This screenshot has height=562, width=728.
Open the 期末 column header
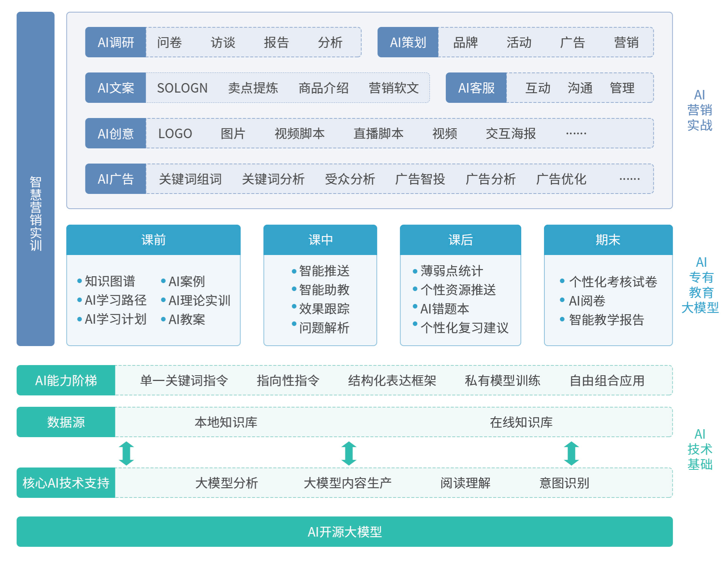point(608,240)
